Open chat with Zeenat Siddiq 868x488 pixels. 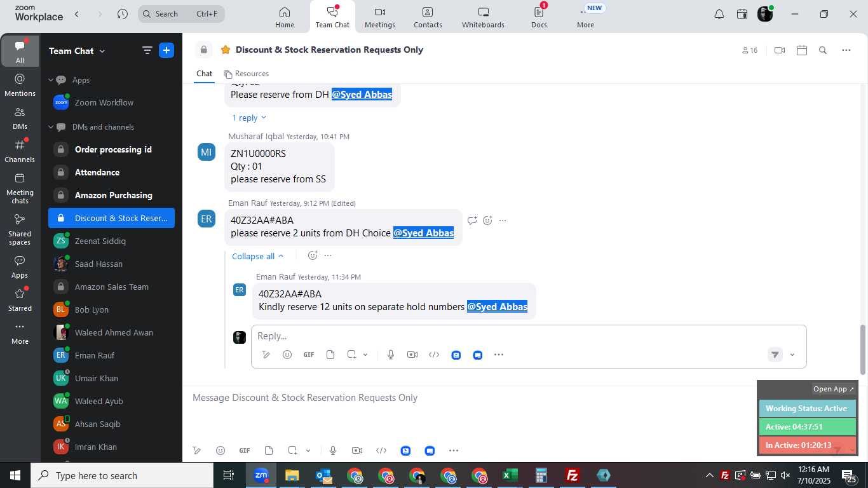coord(111,241)
